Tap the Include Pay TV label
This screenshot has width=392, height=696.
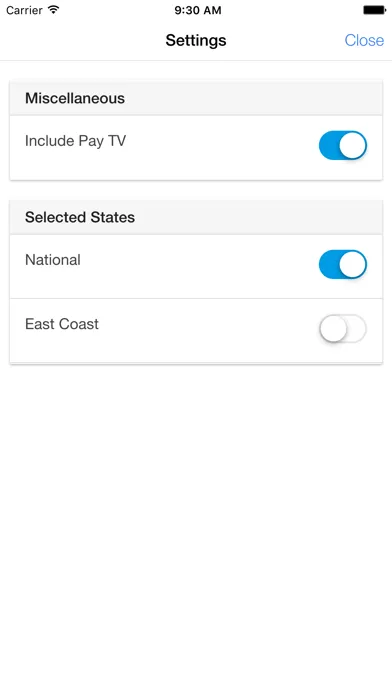pos(75,141)
